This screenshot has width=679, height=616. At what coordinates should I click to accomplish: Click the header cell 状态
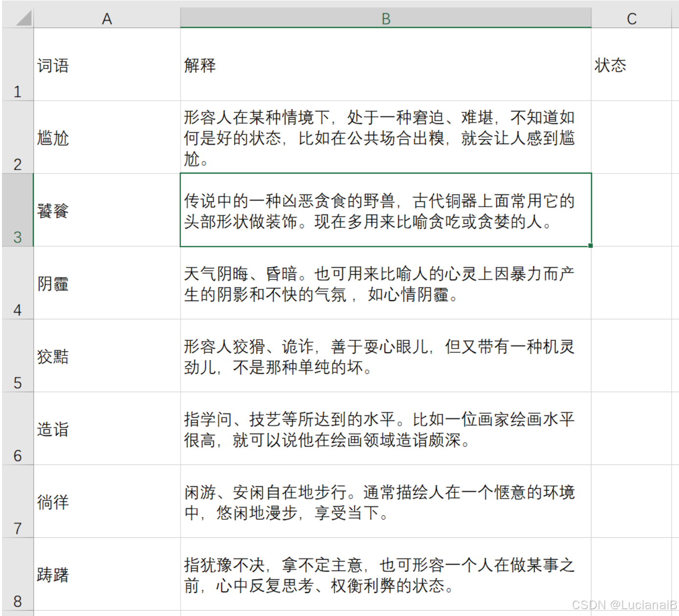coord(632,65)
